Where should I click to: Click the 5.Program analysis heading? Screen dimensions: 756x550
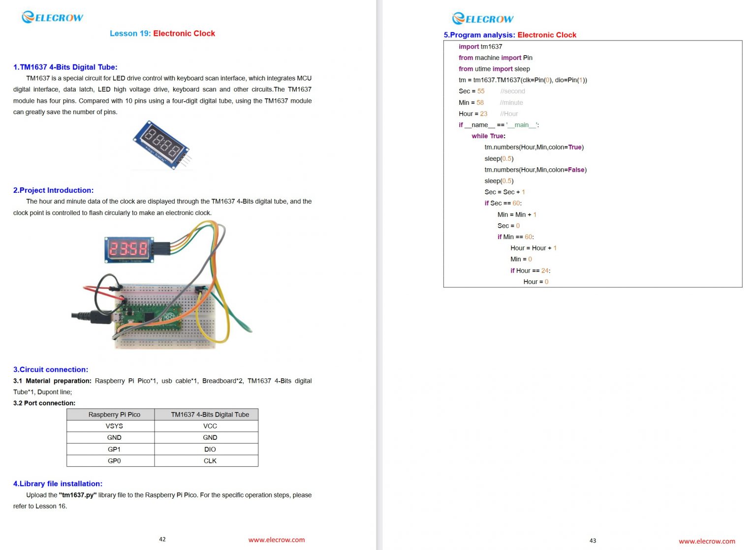click(x=509, y=35)
